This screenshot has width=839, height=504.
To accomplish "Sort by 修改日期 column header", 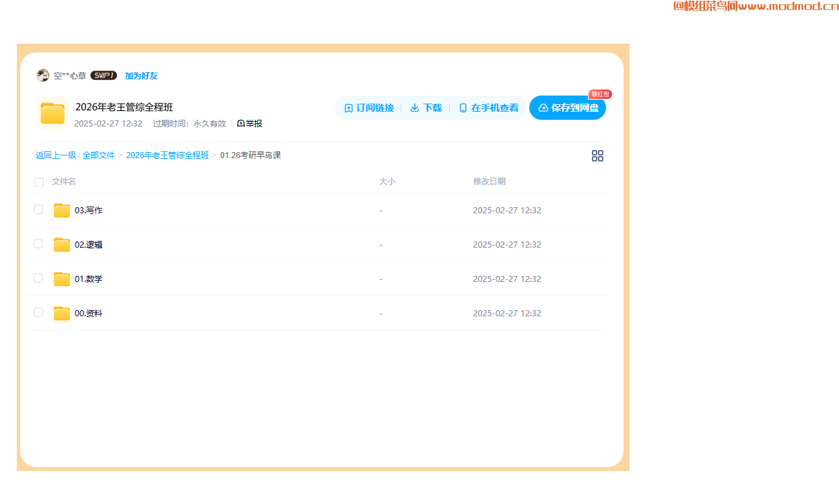I will (x=490, y=182).
